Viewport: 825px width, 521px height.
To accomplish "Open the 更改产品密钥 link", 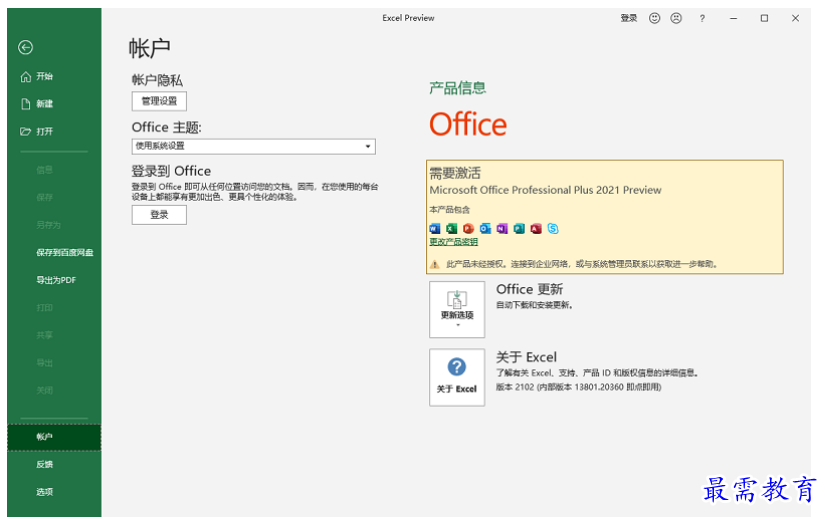I will tap(454, 242).
